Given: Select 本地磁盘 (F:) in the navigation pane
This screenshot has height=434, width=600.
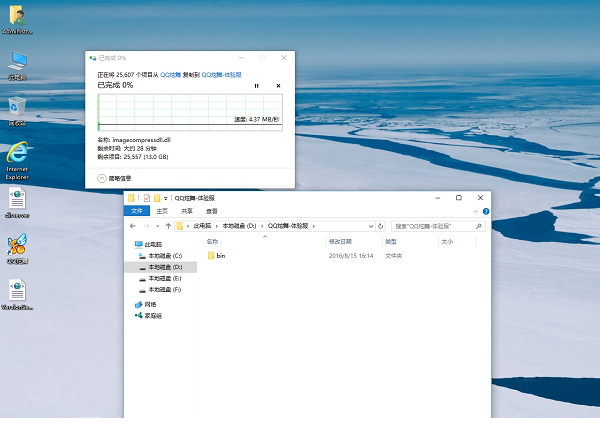Looking at the screenshot, I should point(161,290).
